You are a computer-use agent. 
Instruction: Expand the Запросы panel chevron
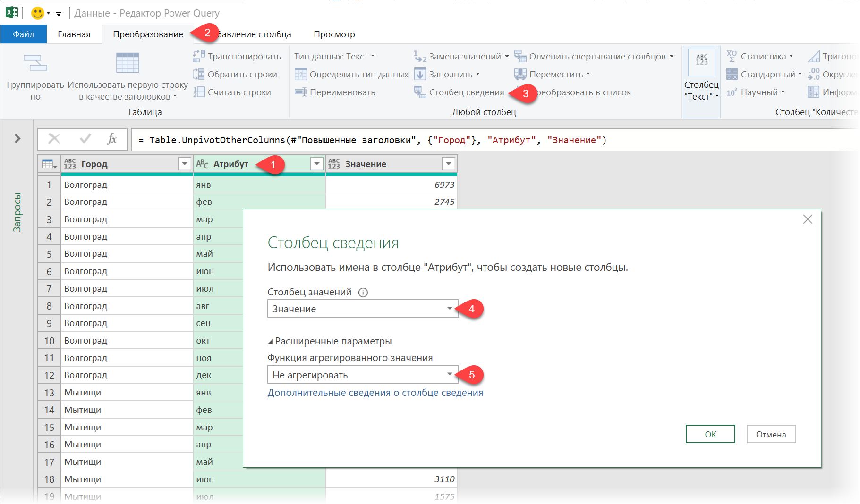tap(17, 138)
